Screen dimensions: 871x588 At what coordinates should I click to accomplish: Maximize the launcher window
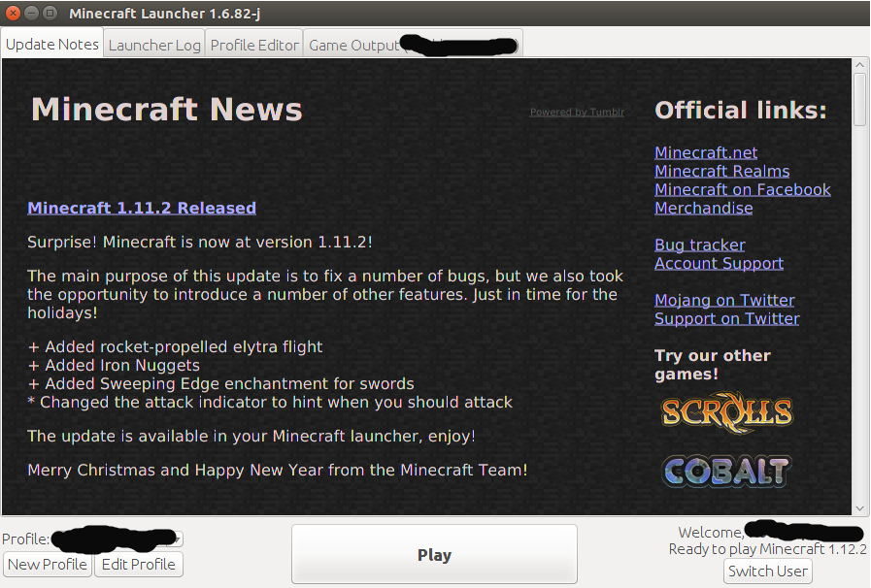click(50, 14)
